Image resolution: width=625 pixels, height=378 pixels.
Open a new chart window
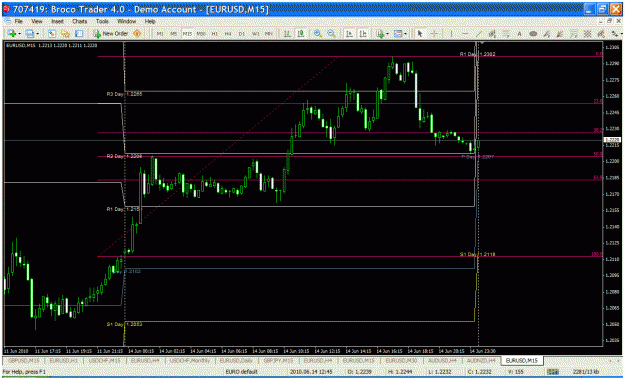click(11, 34)
